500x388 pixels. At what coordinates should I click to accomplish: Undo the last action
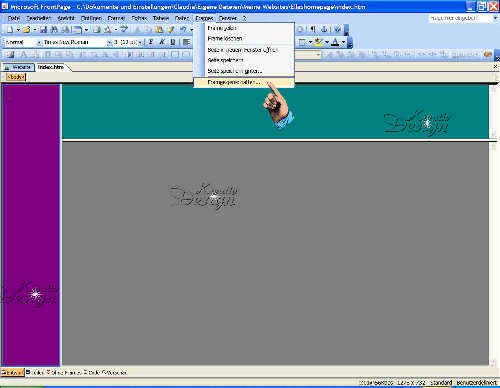183,30
